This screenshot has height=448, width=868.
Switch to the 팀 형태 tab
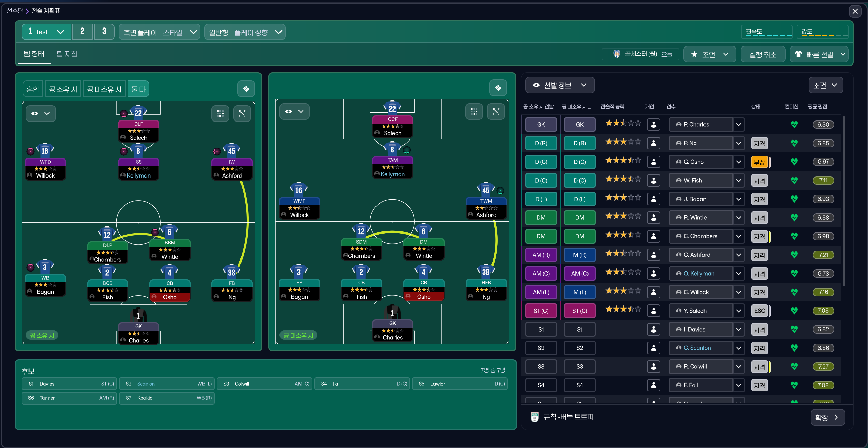(34, 54)
